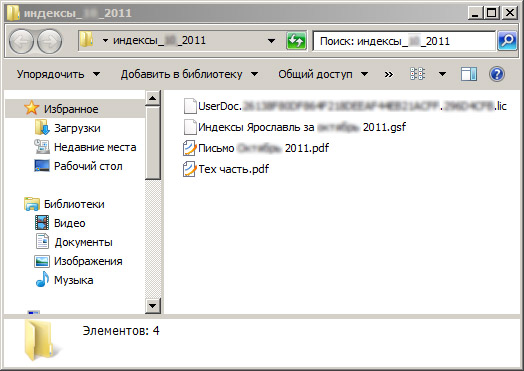The image size is (524, 371).
Task: Open address bar history dropdown arrow
Action: click(x=271, y=41)
